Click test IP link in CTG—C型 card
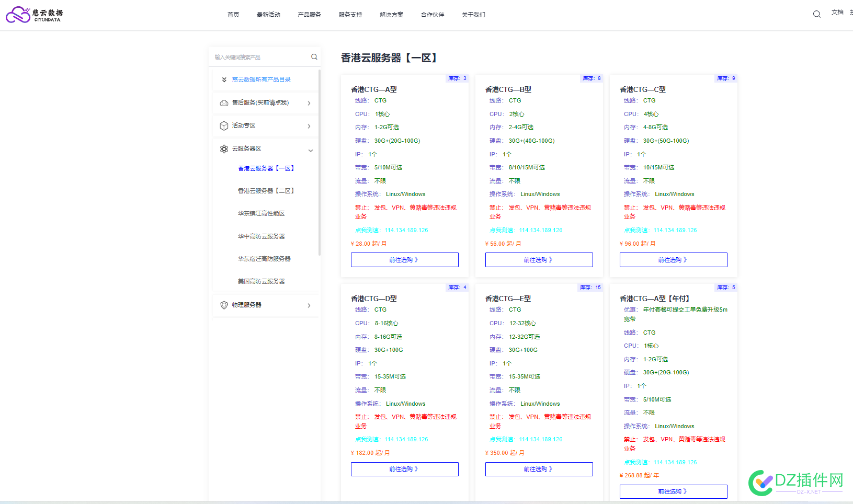The height and width of the screenshot is (504, 853). point(661,230)
